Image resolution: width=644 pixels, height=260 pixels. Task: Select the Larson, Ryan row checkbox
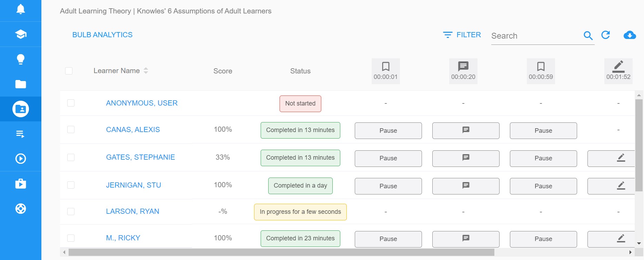71,211
